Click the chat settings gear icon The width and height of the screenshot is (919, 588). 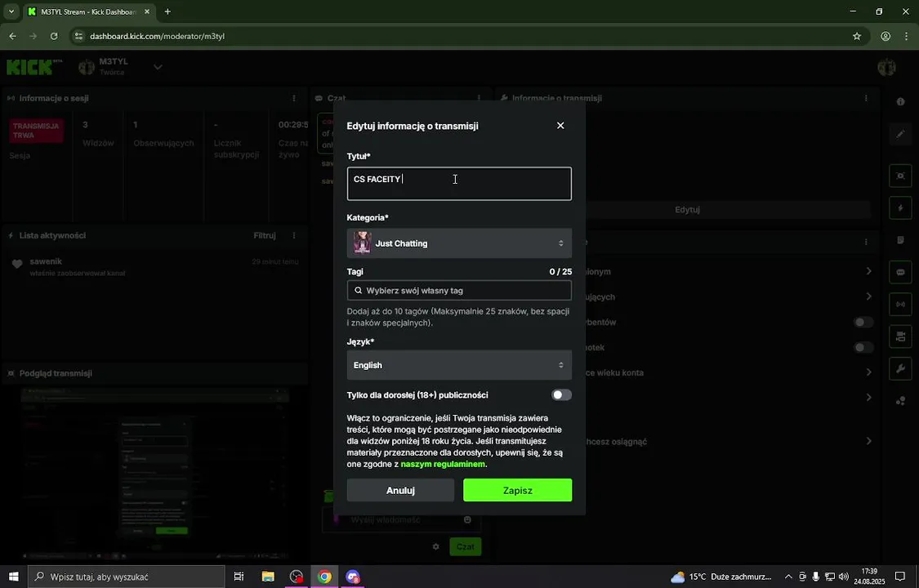point(435,546)
